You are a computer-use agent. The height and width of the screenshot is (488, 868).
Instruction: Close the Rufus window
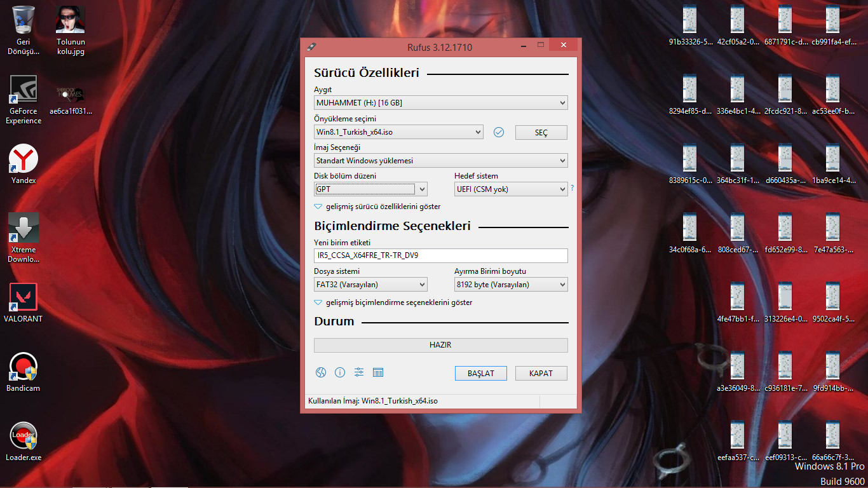pyautogui.click(x=564, y=45)
